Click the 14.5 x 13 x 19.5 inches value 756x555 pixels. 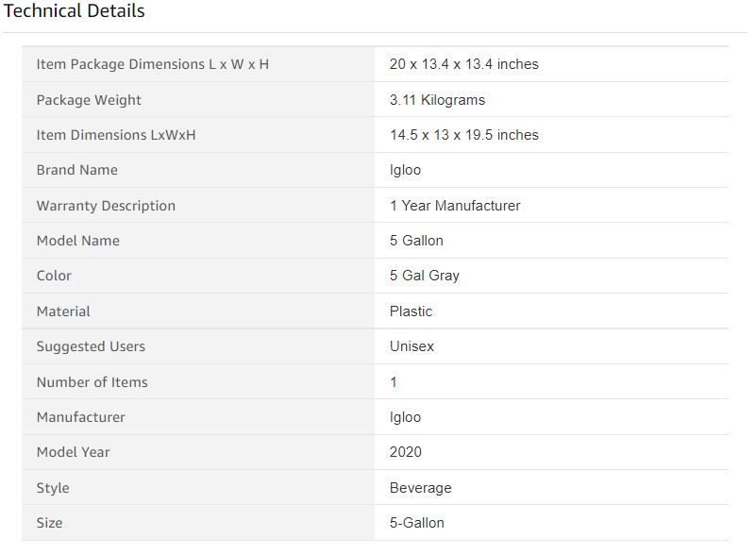[463, 135]
